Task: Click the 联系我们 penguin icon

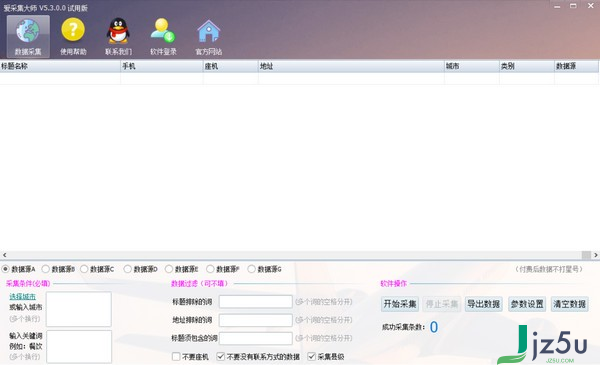Action: point(118,36)
